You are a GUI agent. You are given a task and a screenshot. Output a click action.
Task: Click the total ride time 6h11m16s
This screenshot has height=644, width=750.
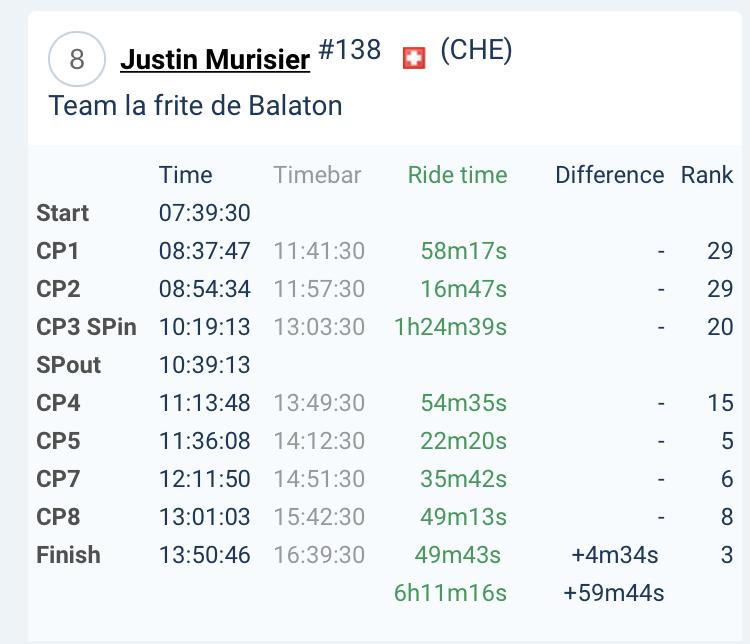451,593
